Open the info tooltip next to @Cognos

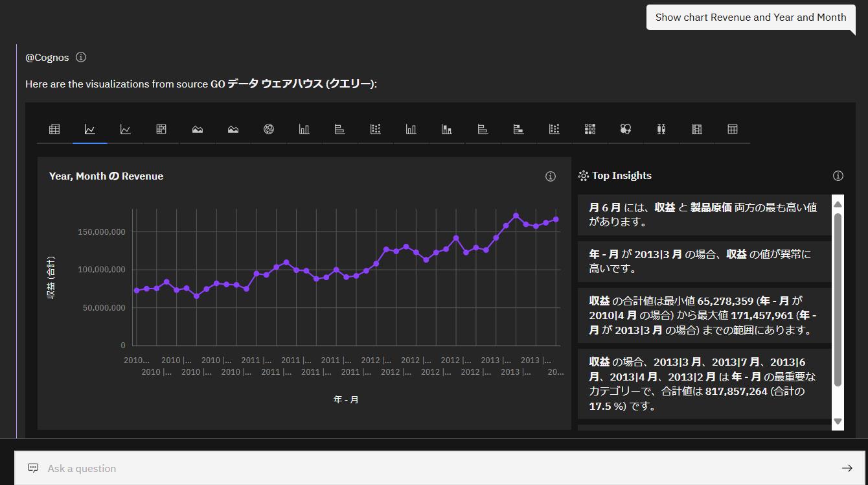(x=80, y=57)
